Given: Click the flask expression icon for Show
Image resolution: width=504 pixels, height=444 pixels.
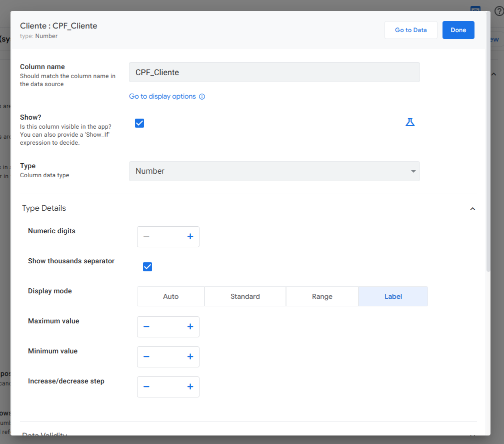Looking at the screenshot, I should pyautogui.click(x=410, y=123).
